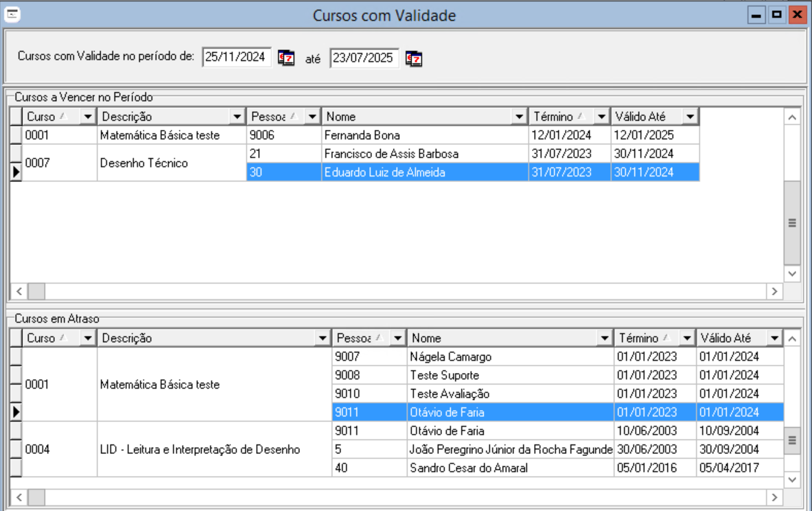812x511 pixels.
Task: Open Válido Até filter in top grid
Action: pyautogui.click(x=690, y=117)
